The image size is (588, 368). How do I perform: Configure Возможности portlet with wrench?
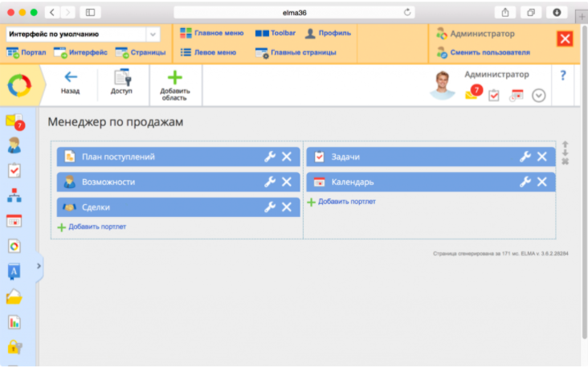[x=270, y=182]
